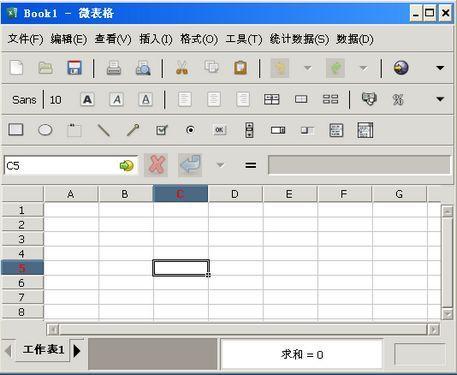Viewport: 457px width, 375px height.
Task: Insert hyperlink using the globe icon
Action: pyautogui.click(x=401, y=68)
